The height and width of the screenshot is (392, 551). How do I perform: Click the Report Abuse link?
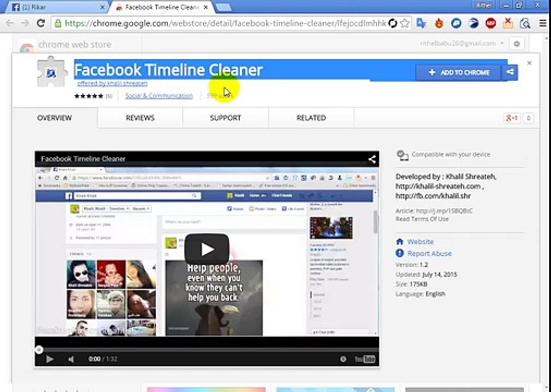pyautogui.click(x=430, y=253)
